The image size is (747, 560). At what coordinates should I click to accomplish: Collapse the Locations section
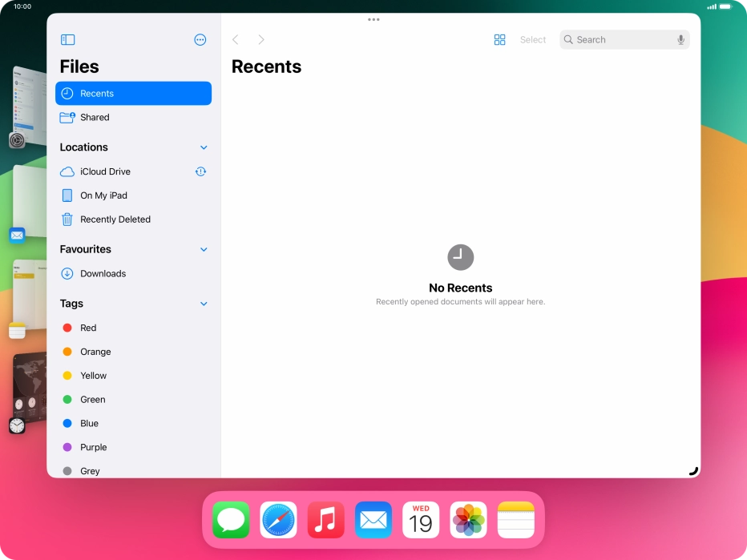click(203, 147)
